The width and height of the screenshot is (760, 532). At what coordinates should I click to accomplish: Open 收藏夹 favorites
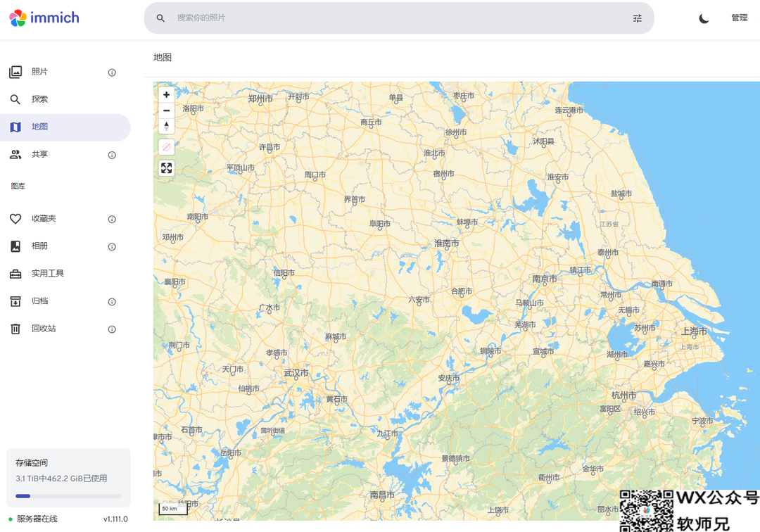click(x=44, y=219)
